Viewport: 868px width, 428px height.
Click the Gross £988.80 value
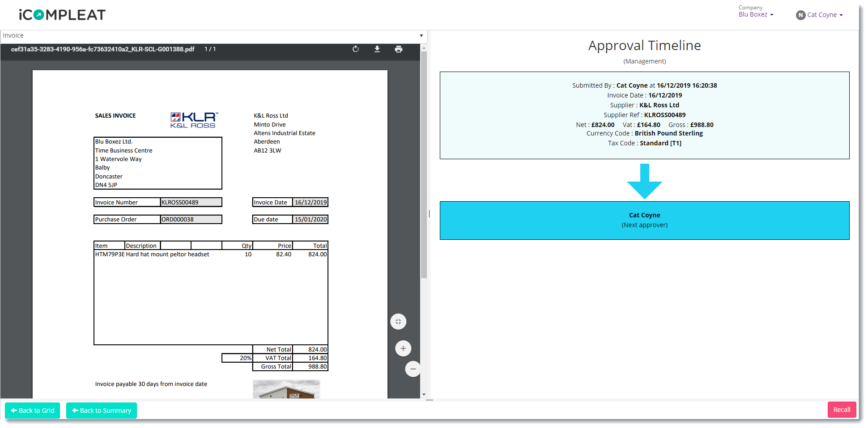pyautogui.click(x=702, y=125)
